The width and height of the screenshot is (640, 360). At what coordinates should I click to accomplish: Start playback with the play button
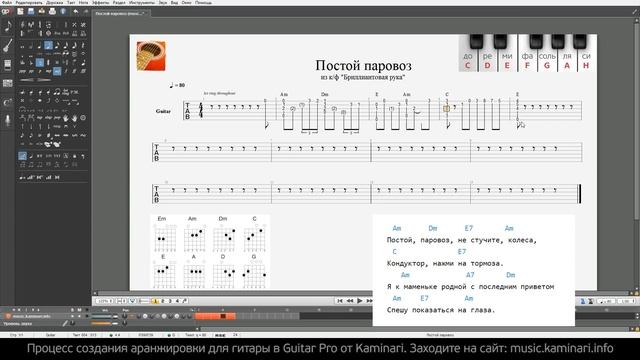coord(360,301)
